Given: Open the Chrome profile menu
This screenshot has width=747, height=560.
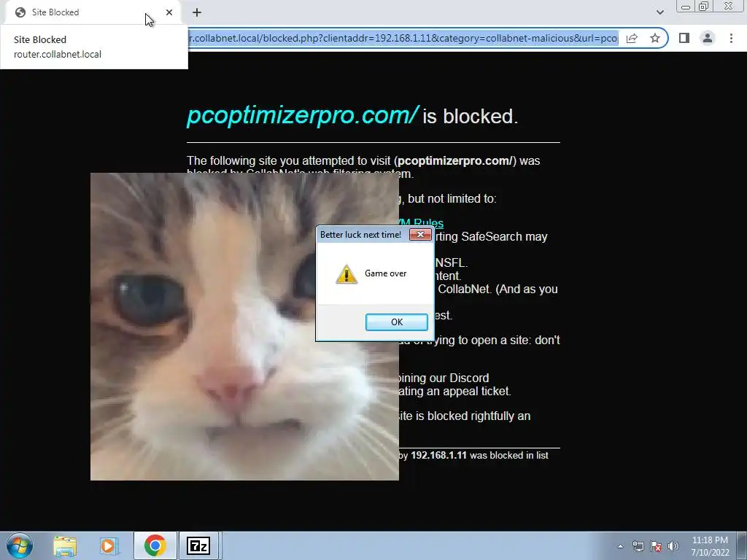Looking at the screenshot, I should tap(708, 38).
